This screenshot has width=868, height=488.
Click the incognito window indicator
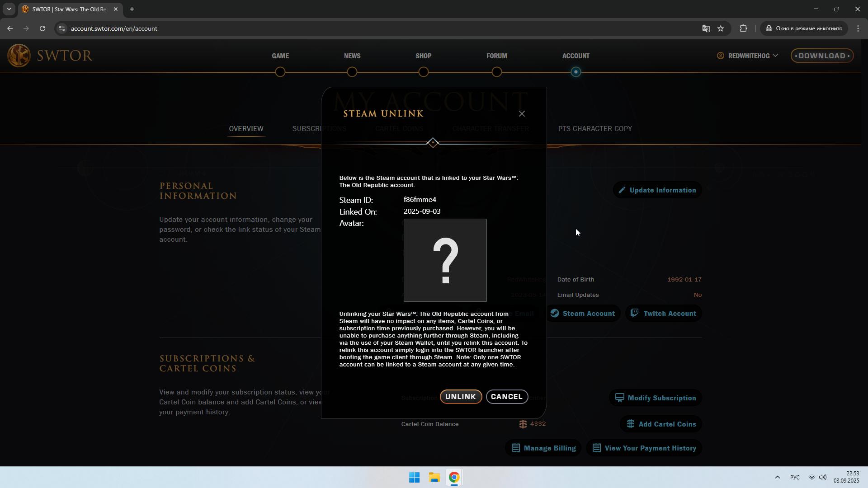point(804,28)
